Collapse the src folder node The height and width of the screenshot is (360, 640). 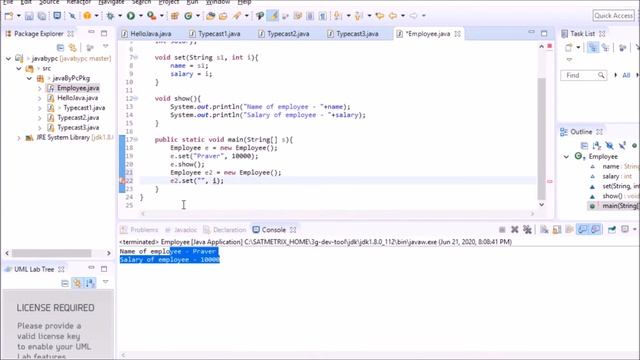(x=19, y=68)
